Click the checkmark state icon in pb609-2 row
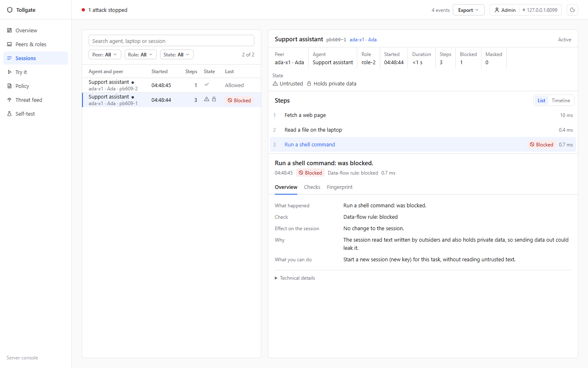588x368 pixels. (207, 85)
